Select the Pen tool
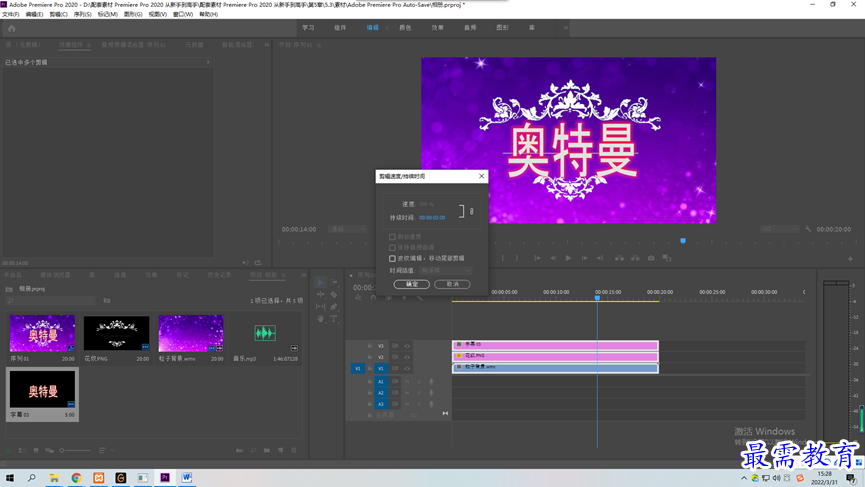This screenshot has height=487, width=865. pyautogui.click(x=333, y=307)
